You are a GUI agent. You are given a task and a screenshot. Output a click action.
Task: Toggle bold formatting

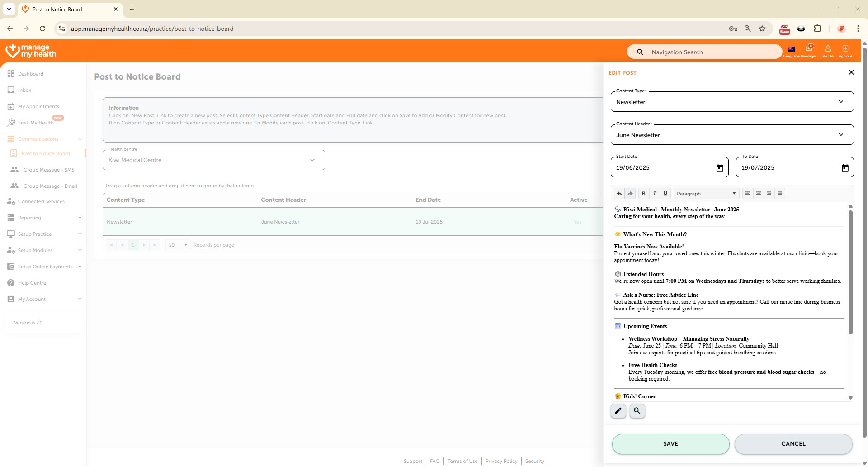click(x=643, y=194)
